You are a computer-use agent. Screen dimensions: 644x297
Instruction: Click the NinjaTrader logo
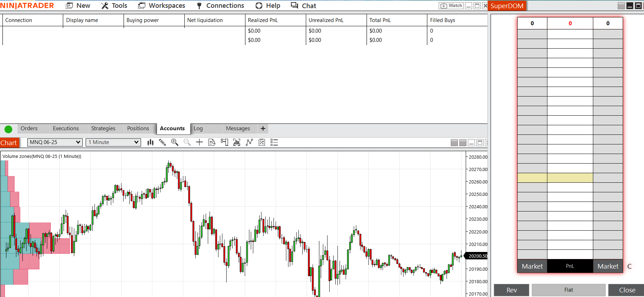click(x=27, y=6)
